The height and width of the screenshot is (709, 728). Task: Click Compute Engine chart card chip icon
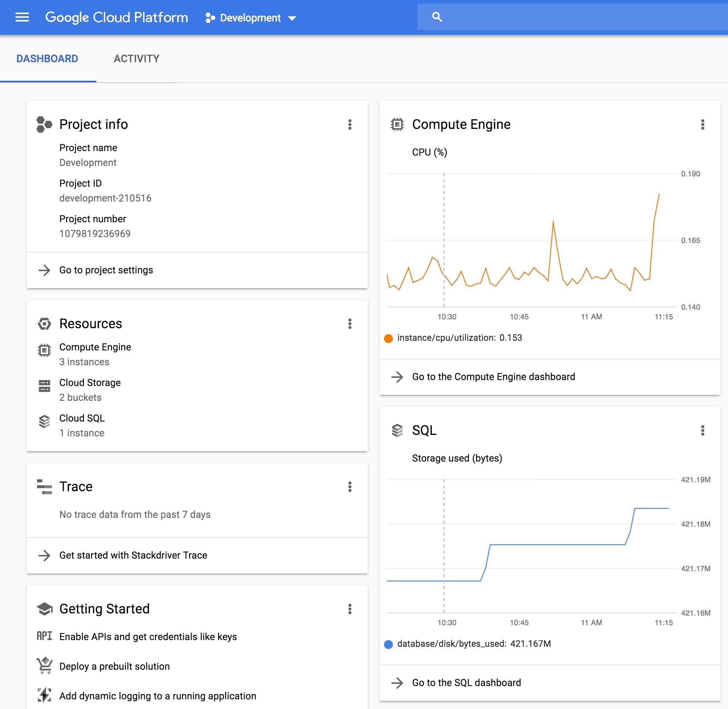click(x=397, y=124)
